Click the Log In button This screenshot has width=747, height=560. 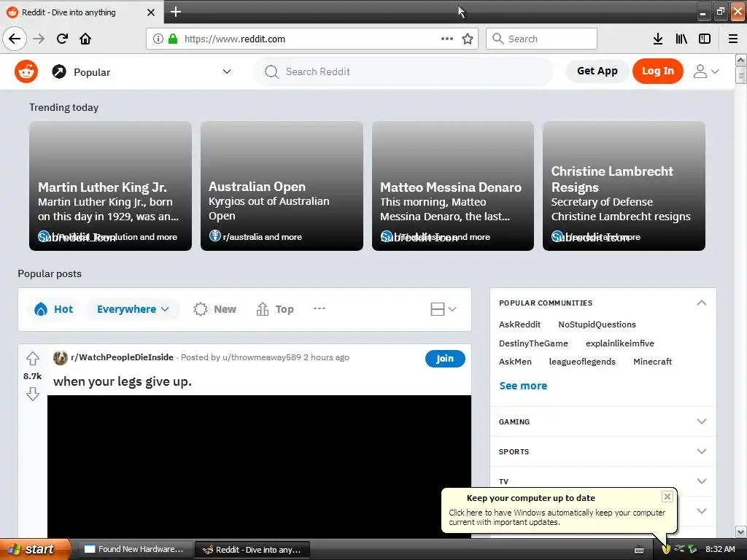(x=657, y=71)
